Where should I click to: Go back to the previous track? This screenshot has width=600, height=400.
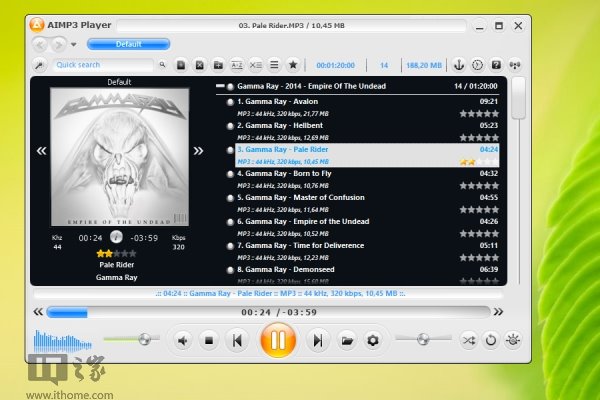[237, 341]
